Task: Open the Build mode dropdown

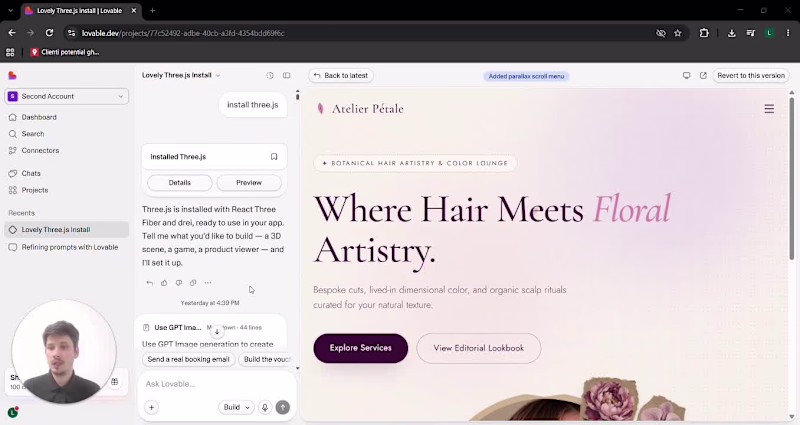Action: coord(236,407)
